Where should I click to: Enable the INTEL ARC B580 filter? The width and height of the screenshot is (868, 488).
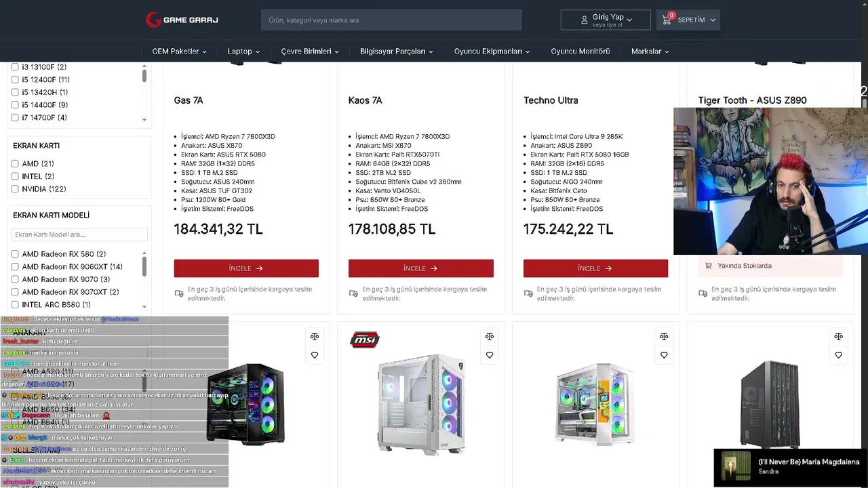pyautogui.click(x=15, y=305)
